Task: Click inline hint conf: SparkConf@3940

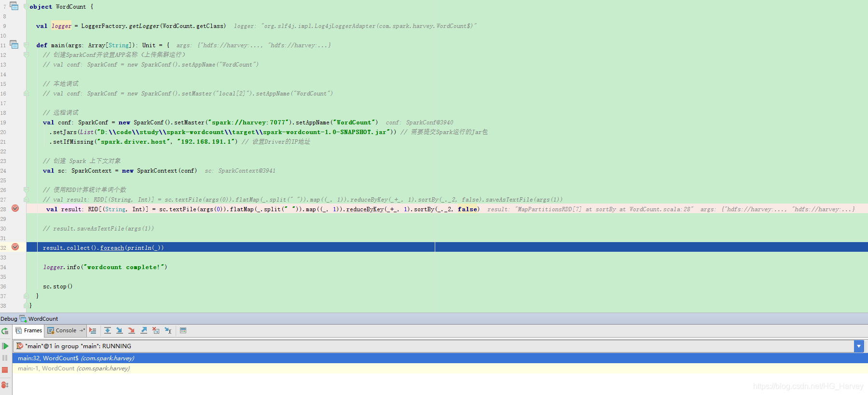Action: (419, 123)
